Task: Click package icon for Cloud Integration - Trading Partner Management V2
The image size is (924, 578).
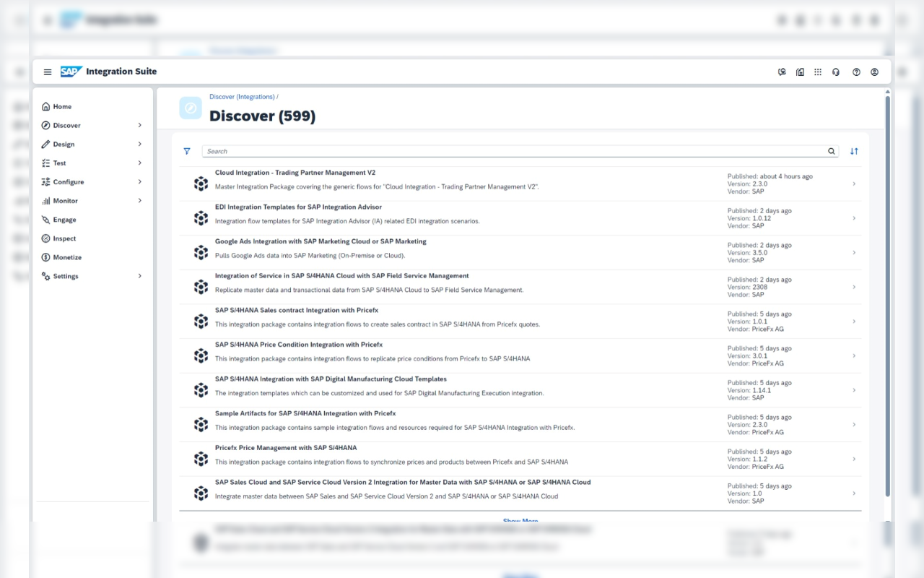Action: point(201,184)
